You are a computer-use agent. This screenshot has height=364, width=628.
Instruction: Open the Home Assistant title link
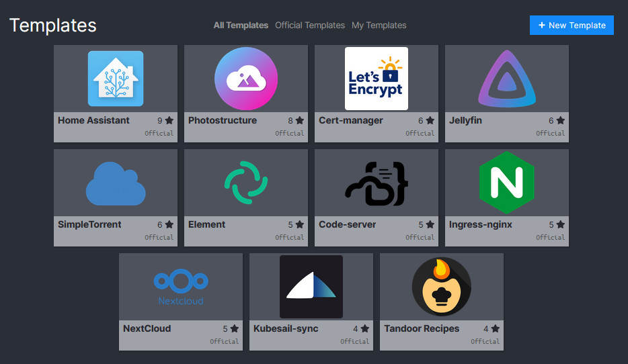pos(93,120)
